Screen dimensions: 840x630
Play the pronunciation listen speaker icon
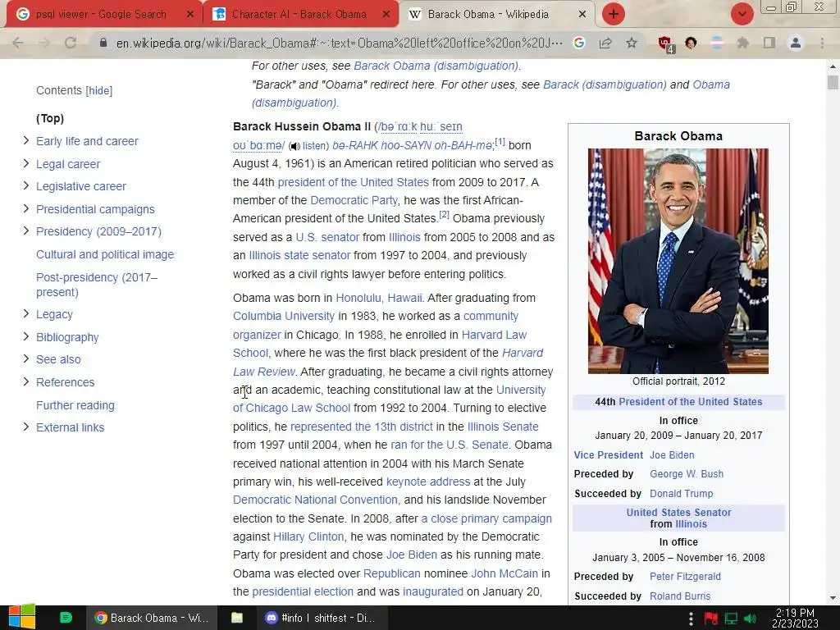click(294, 146)
